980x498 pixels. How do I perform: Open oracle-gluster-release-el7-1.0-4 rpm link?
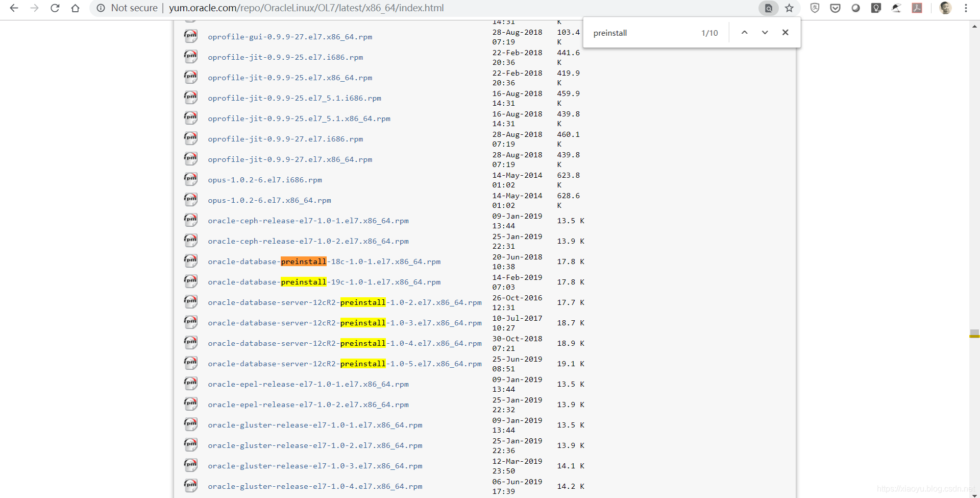coord(315,486)
